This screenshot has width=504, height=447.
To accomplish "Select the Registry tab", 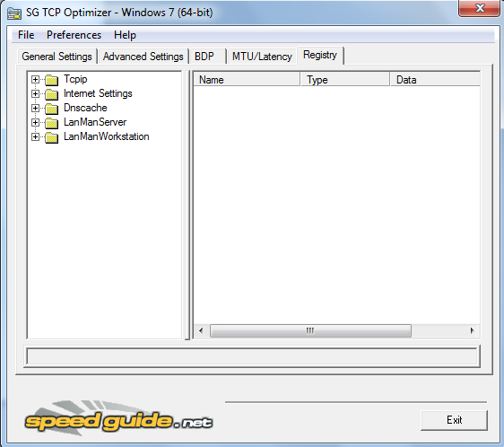I will pyautogui.click(x=320, y=56).
